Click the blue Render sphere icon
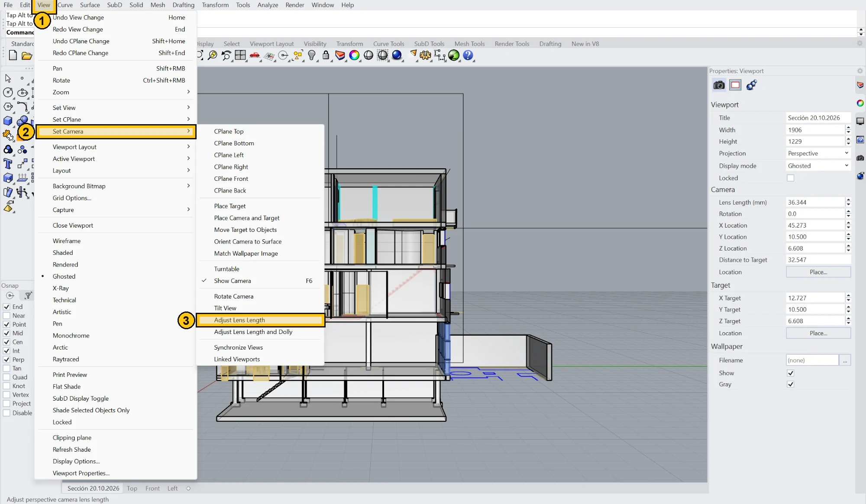 [397, 55]
